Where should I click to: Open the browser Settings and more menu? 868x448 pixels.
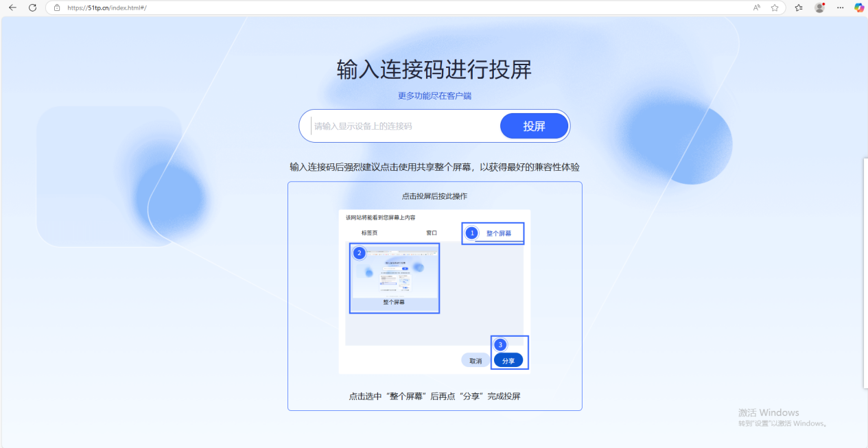840,8
